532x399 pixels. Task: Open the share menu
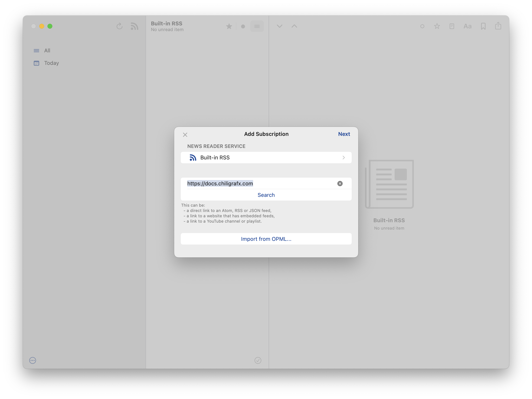[x=498, y=26]
